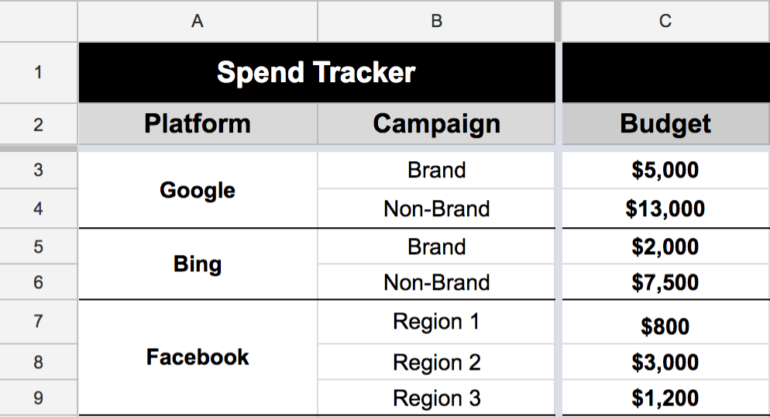The height and width of the screenshot is (417, 770).
Task: Select the $800 budget cell
Action: [665, 325]
